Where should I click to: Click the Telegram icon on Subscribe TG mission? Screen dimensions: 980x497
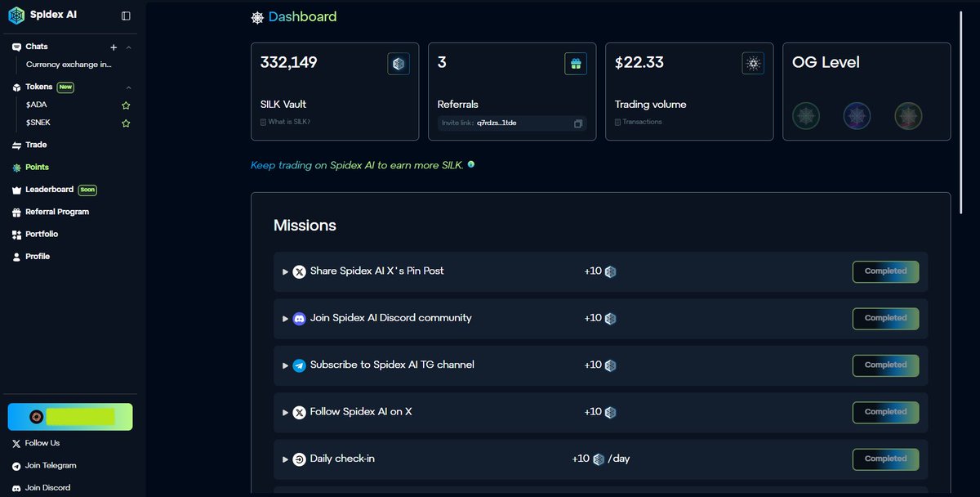pos(300,365)
